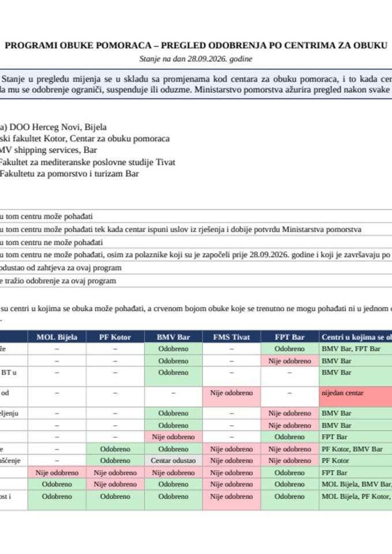Select the line "a) DOO Herceg Novi, Bijela"
The image size is (392, 554).
point(53,127)
